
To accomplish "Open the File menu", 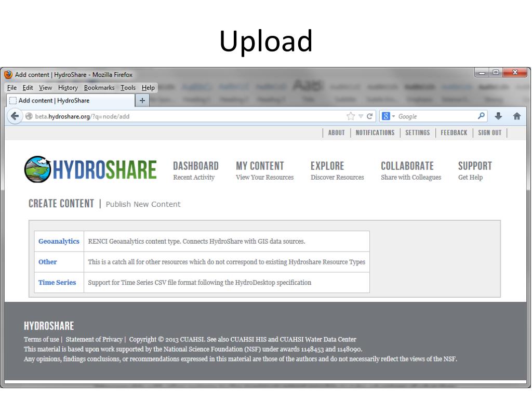I will coord(12,88).
